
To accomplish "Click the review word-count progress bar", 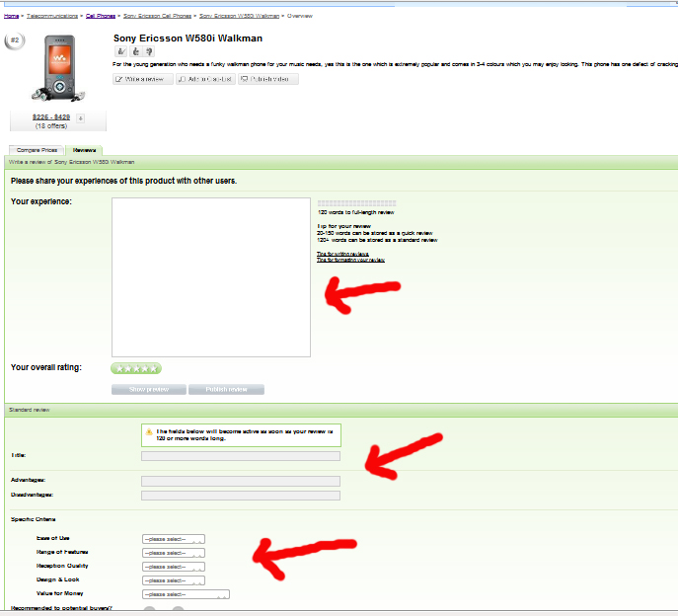I will click(x=356, y=203).
